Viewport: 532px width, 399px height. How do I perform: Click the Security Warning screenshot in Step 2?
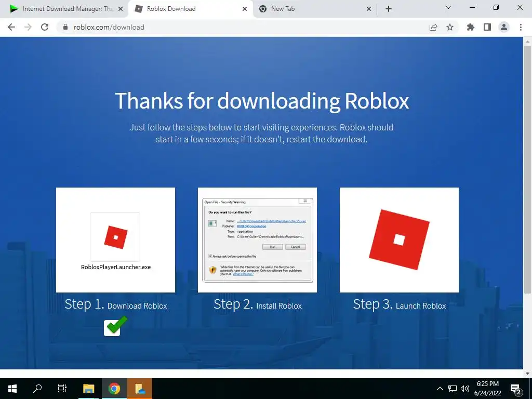257,240
